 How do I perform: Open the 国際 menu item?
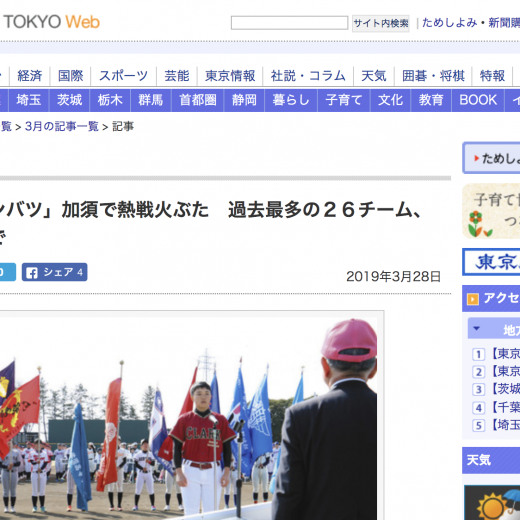tap(70, 76)
